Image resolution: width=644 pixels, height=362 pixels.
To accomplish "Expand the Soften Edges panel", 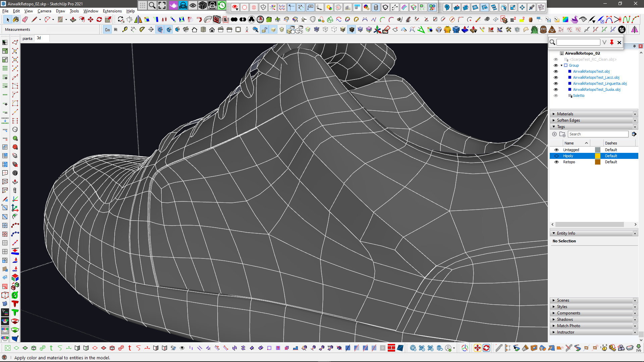I will tap(568, 120).
